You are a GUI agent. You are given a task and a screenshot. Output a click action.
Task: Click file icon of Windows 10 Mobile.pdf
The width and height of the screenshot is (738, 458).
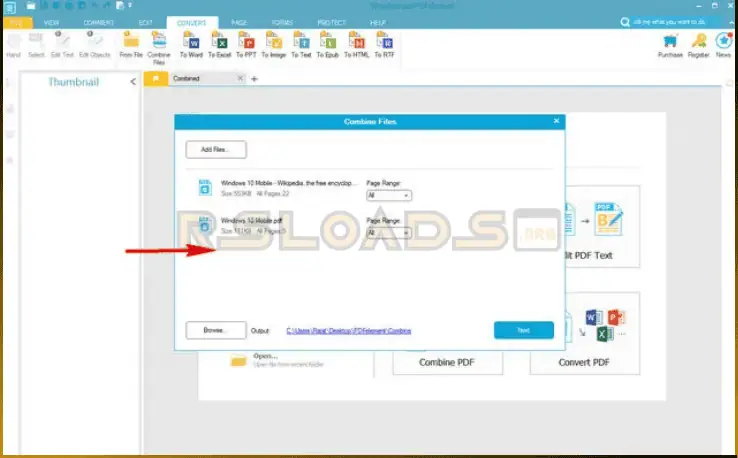(205, 225)
